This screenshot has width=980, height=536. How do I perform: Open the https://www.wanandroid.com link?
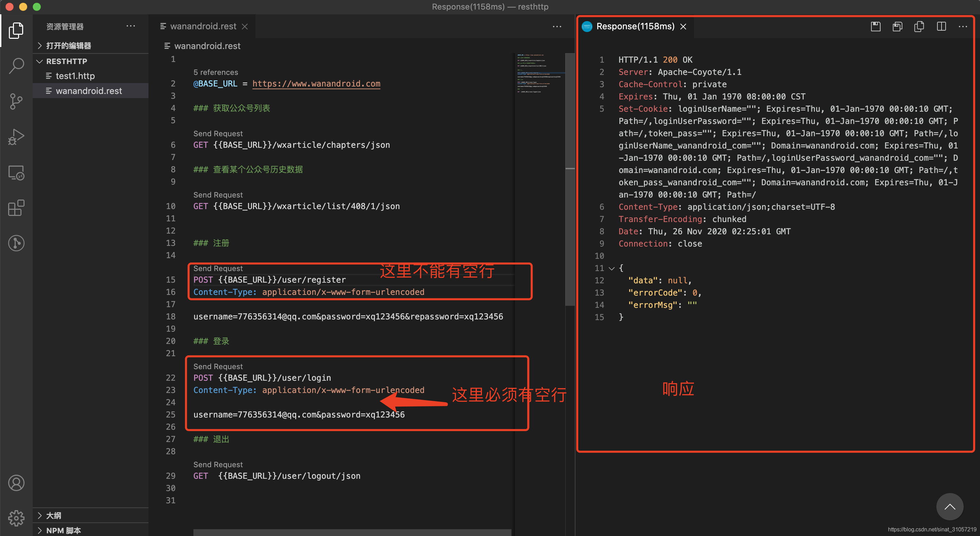click(316, 84)
